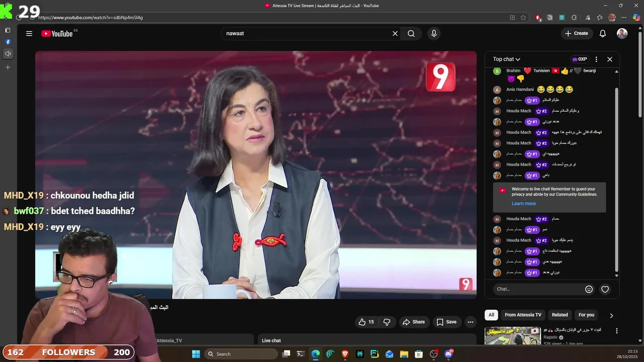Open the browser Extensions puzzle icon
The width and height of the screenshot is (644, 362).
pyautogui.click(x=574, y=18)
